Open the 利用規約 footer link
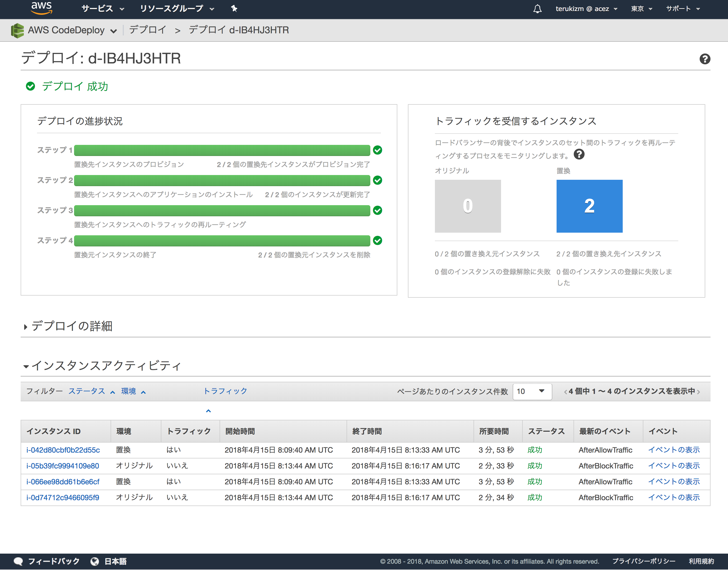Viewport: 728px width, 570px height. pyautogui.click(x=701, y=561)
